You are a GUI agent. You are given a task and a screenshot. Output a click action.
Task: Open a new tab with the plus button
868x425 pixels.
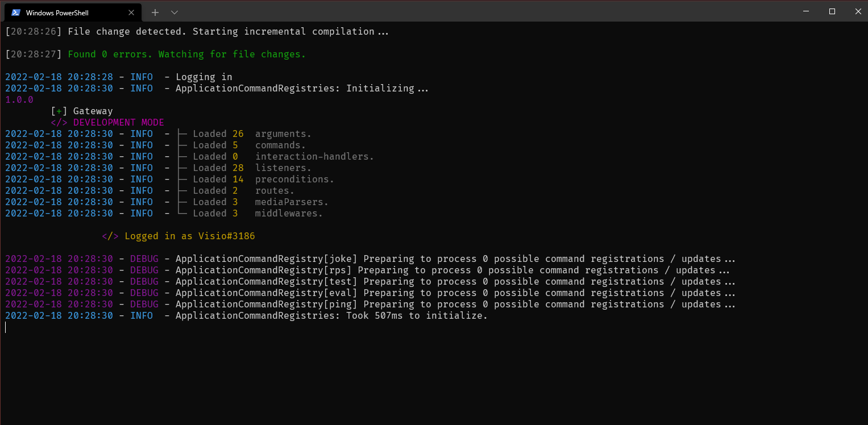coord(155,12)
